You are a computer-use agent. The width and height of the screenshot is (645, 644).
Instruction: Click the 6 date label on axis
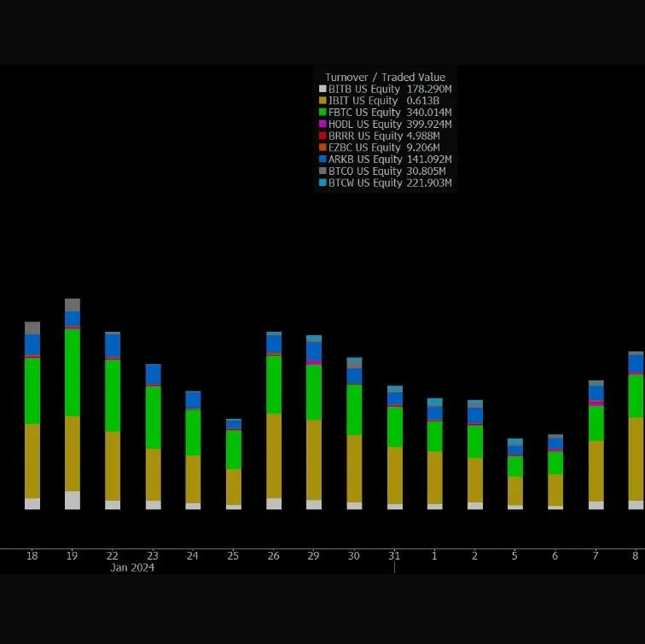point(555,556)
